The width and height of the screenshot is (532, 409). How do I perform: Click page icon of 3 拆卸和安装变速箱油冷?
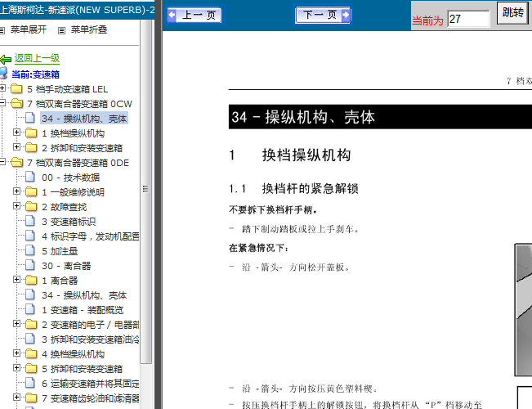click(30, 339)
